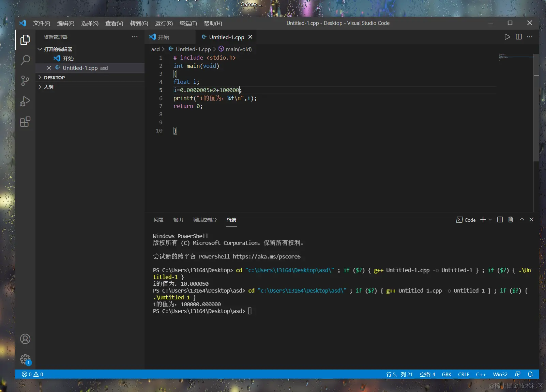The height and width of the screenshot is (392, 546).
Task: Open the aka.ms/pscore6 link in terminal
Action: (267, 256)
